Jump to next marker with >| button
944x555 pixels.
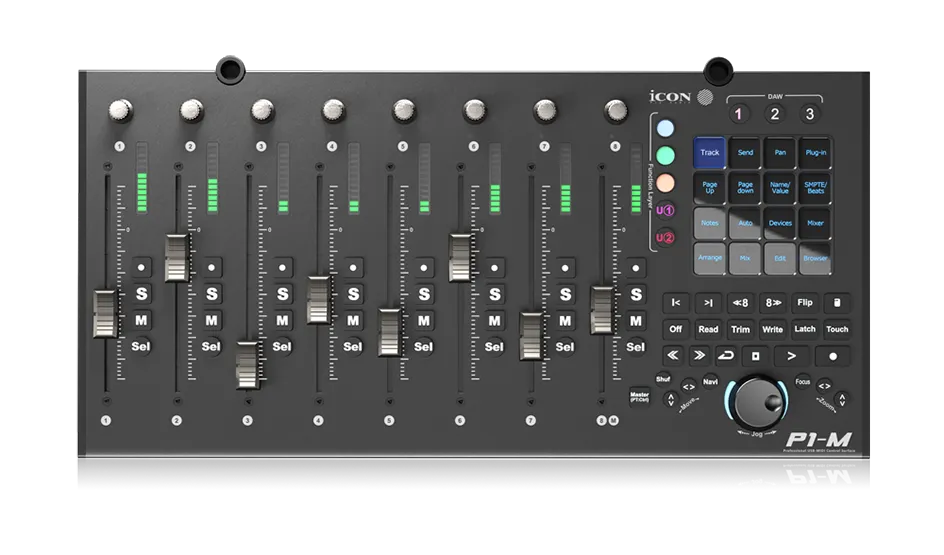pyautogui.click(x=709, y=303)
